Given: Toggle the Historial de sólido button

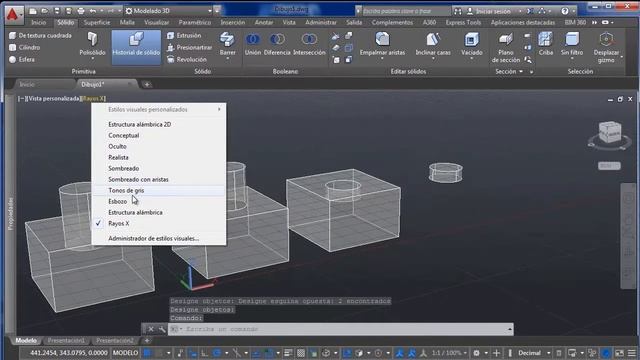Looking at the screenshot, I should 136,47.
